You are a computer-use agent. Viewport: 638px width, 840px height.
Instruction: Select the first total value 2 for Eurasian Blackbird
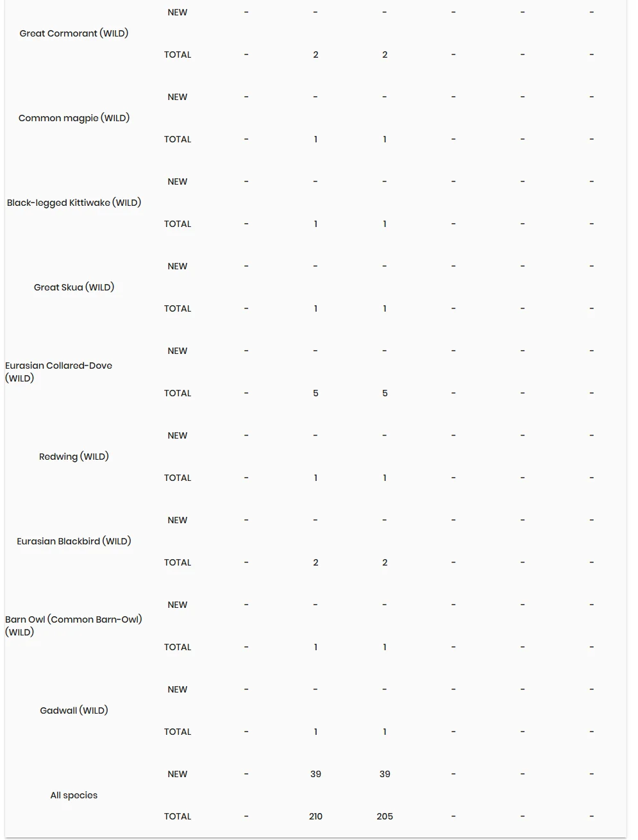pyautogui.click(x=315, y=562)
